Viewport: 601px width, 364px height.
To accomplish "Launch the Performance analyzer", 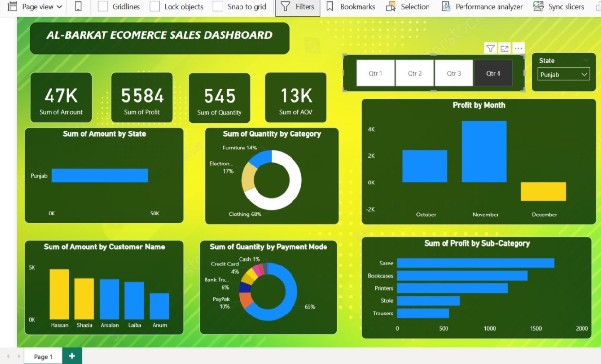I will [x=482, y=7].
